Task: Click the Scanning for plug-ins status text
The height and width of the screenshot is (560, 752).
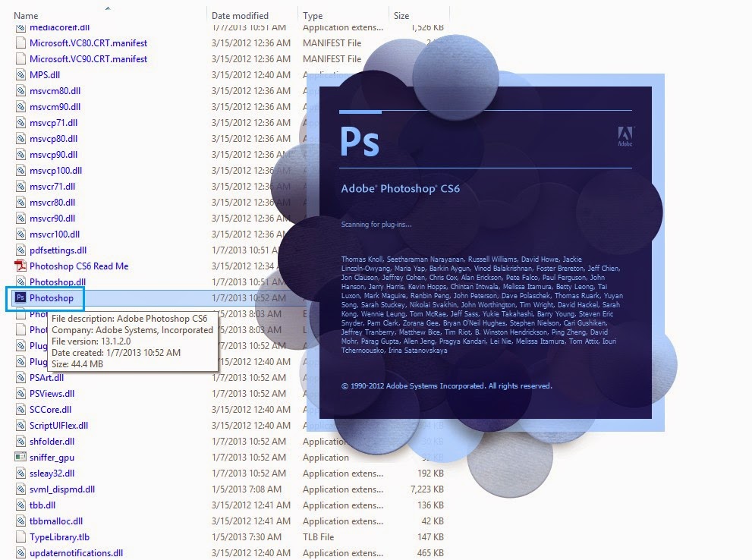Action: [x=376, y=225]
